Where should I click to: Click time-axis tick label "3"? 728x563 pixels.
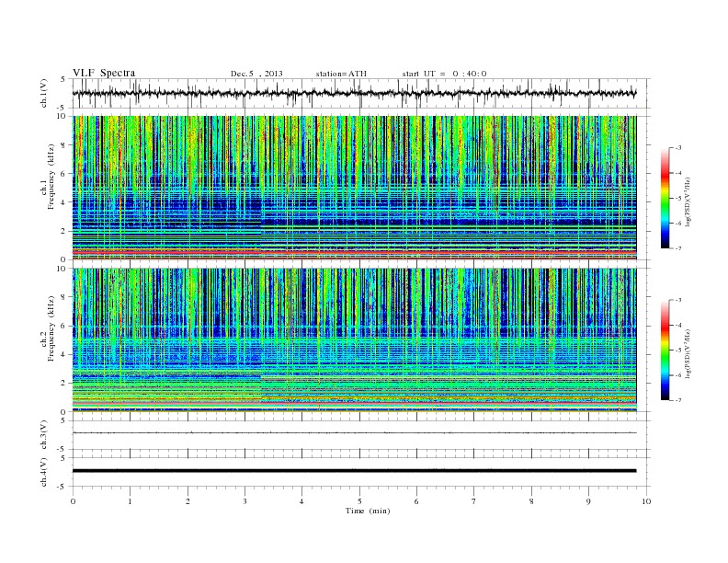click(x=245, y=501)
